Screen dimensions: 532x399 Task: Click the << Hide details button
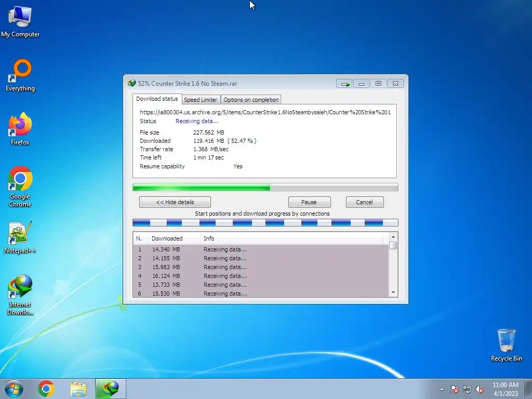(175, 202)
